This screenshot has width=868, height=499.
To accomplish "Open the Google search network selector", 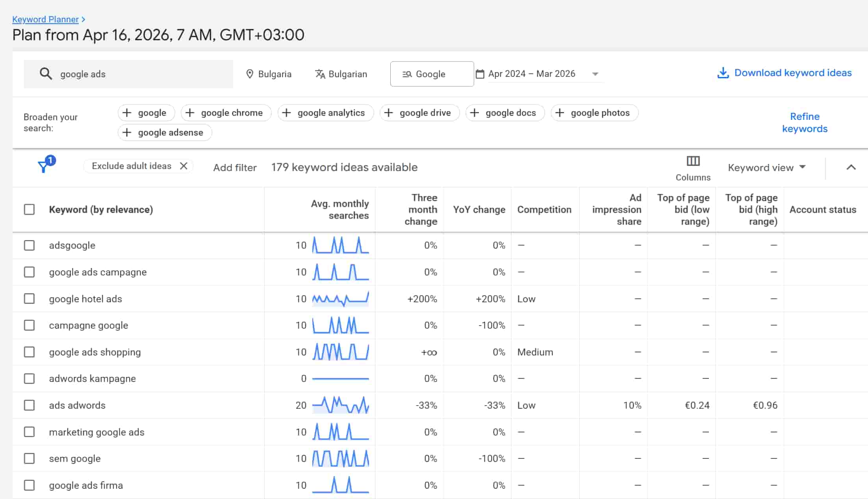I will point(432,74).
